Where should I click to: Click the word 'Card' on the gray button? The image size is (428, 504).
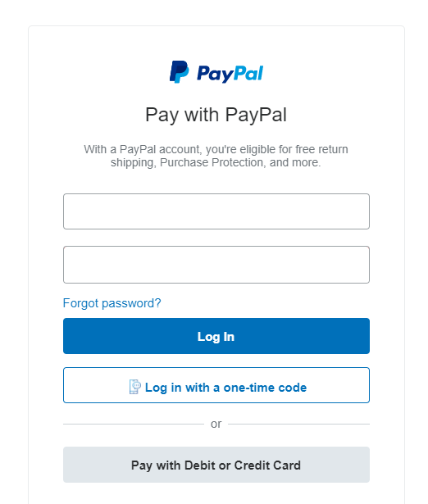[x=285, y=465]
